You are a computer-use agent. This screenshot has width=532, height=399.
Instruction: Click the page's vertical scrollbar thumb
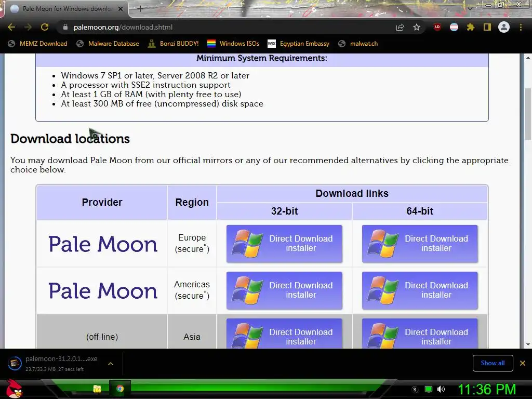[528, 114]
